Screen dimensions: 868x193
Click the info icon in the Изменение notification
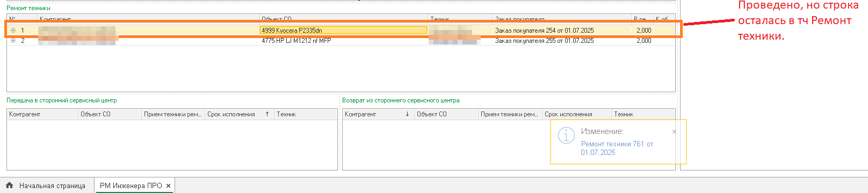[x=566, y=136]
